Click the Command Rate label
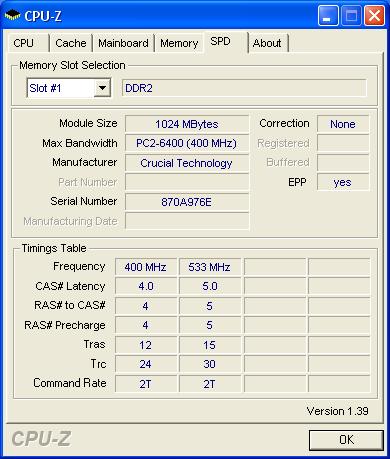 (70, 383)
